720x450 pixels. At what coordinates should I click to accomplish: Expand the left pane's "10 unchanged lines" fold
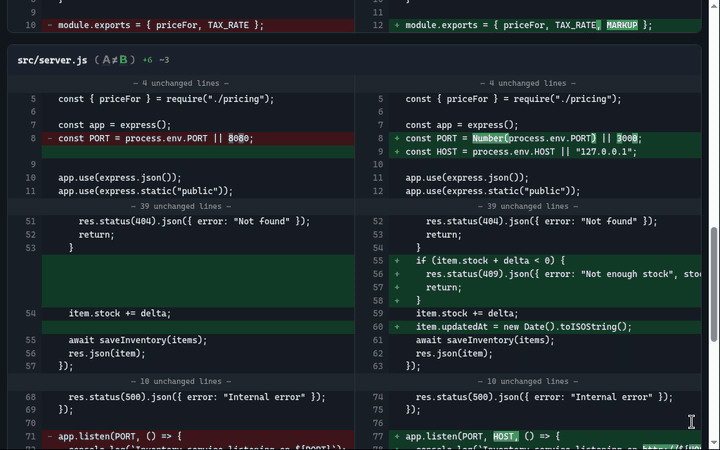click(181, 381)
